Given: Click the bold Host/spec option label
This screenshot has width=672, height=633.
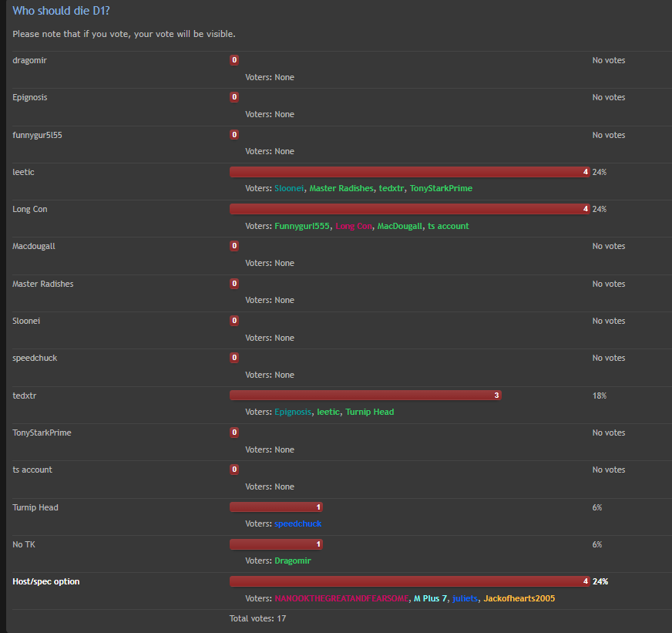Looking at the screenshot, I should point(46,581).
